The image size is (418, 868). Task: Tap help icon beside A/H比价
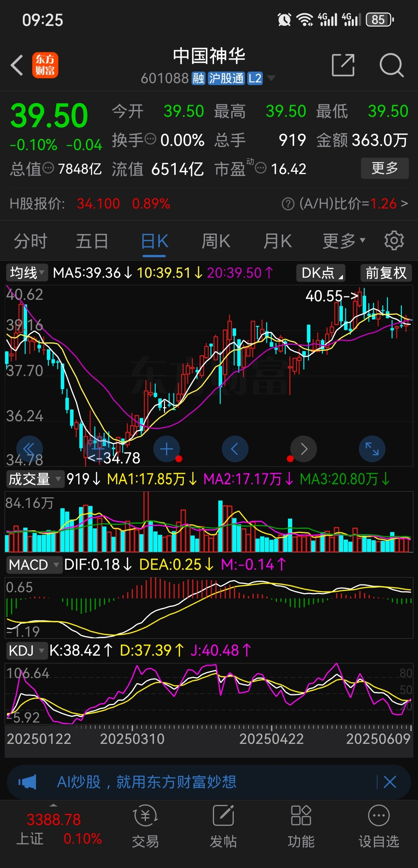tap(288, 204)
